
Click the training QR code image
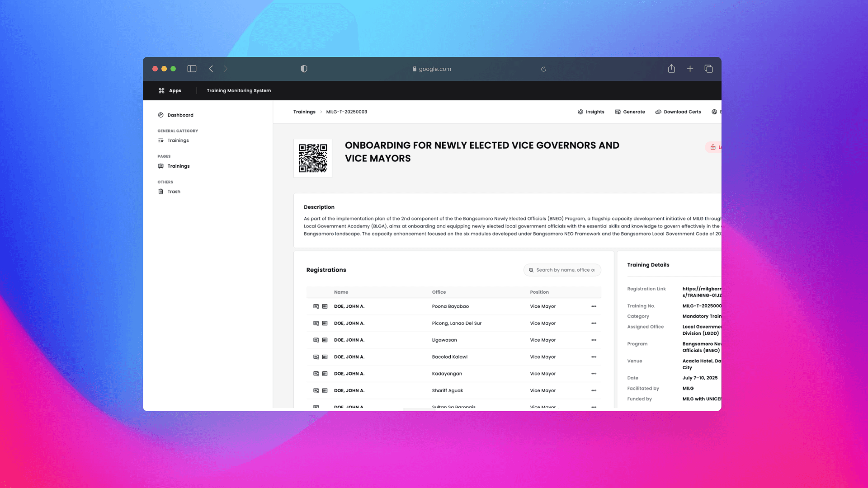[x=313, y=158]
